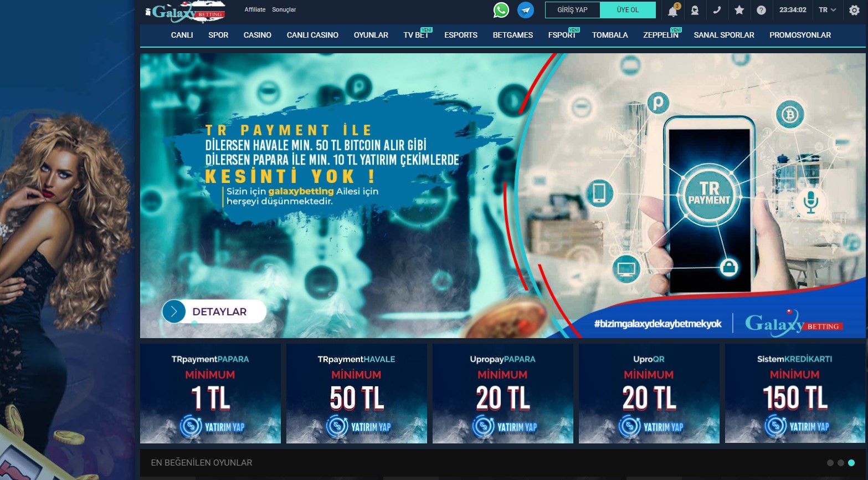This screenshot has width=868, height=480.
Task: Open settings gear icon
Action: click(x=854, y=10)
